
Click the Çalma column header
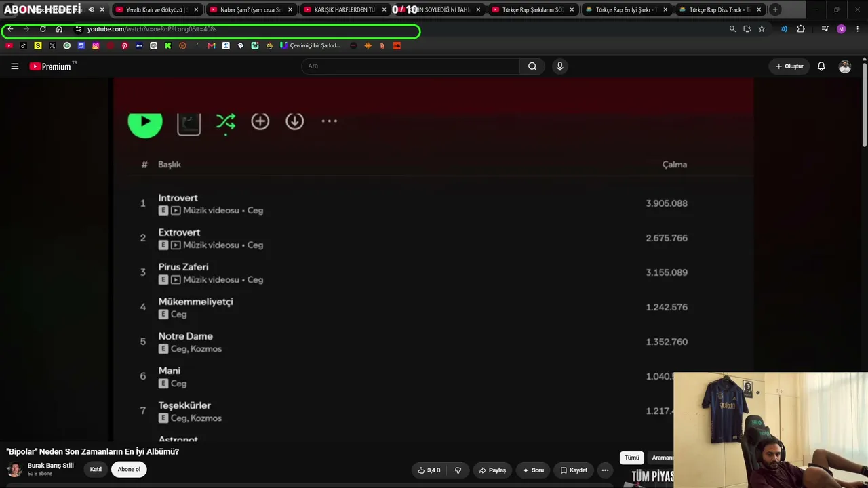tap(675, 165)
